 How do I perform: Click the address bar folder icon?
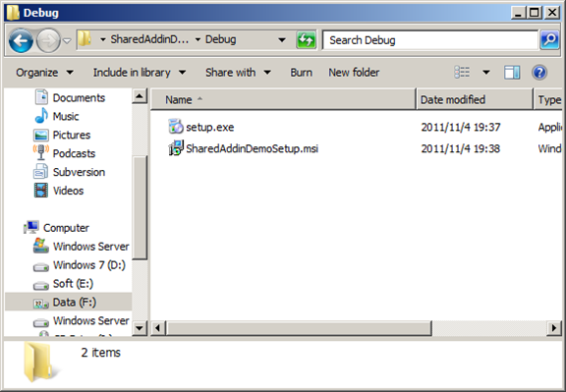click(85, 39)
